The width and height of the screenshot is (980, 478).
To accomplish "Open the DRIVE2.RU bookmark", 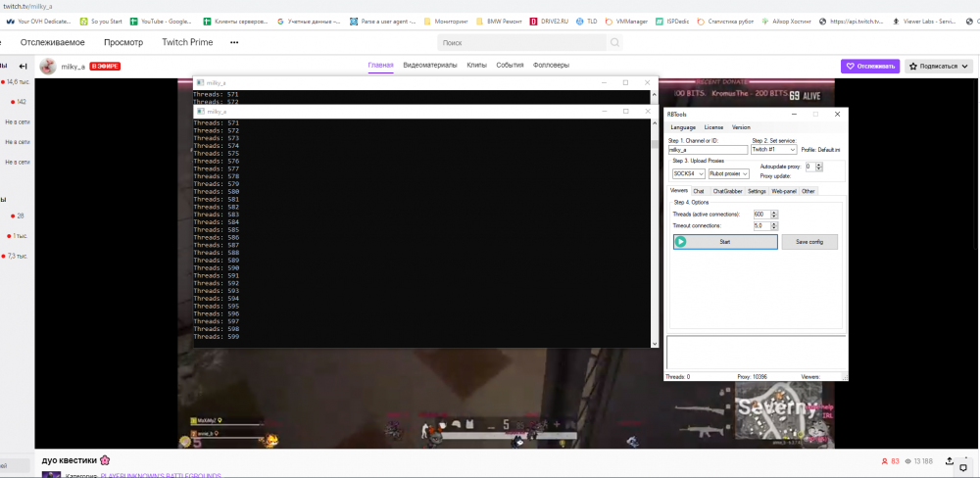I will (x=554, y=21).
